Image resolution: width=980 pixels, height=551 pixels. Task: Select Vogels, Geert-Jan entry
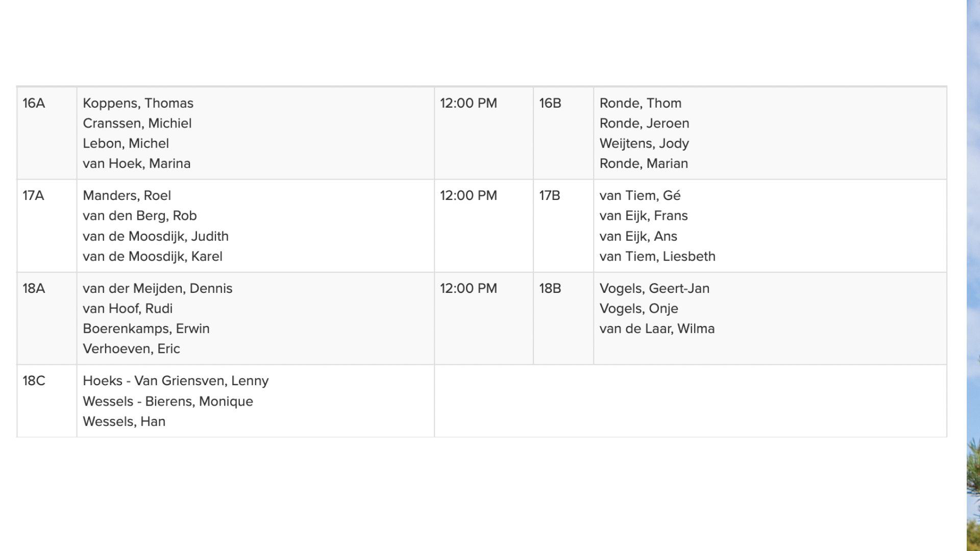click(x=654, y=288)
